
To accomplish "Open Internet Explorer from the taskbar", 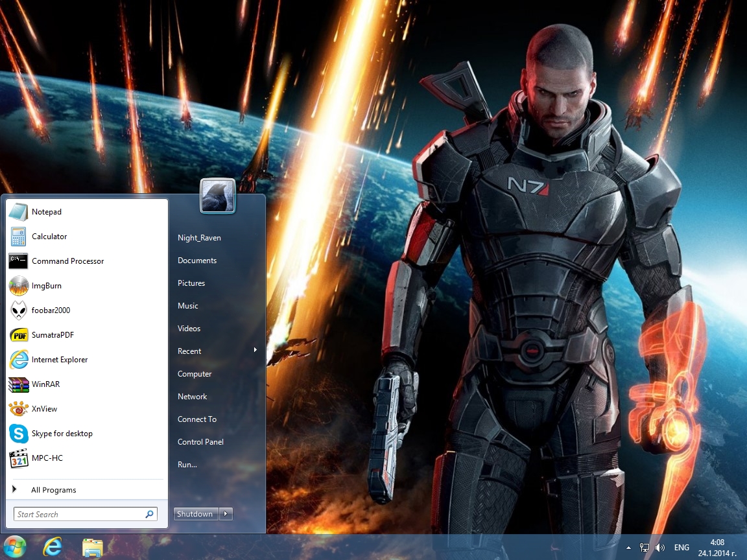I will click(53, 547).
